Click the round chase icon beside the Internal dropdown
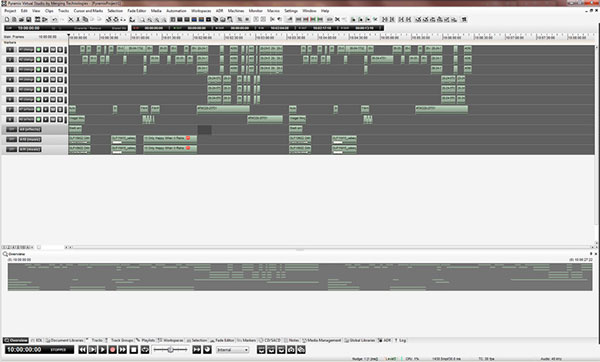 coord(207,349)
